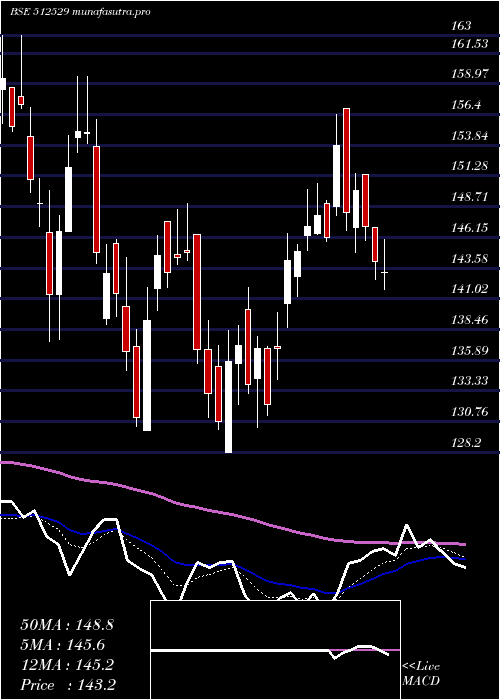Screen dimensions: 500x700
Task: Click the 133.33 price level label
Action: pos(470,381)
